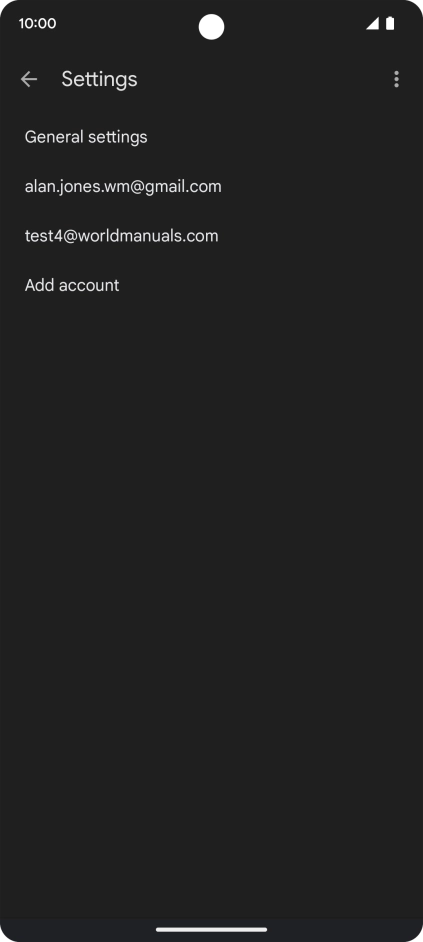423x942 pixels.
Task: Tap the cellular signal icon in status bar
Action: [x=372, y=23]
